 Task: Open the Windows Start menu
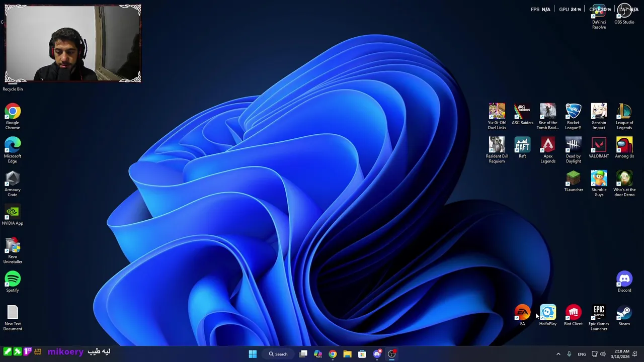[253, 354]
